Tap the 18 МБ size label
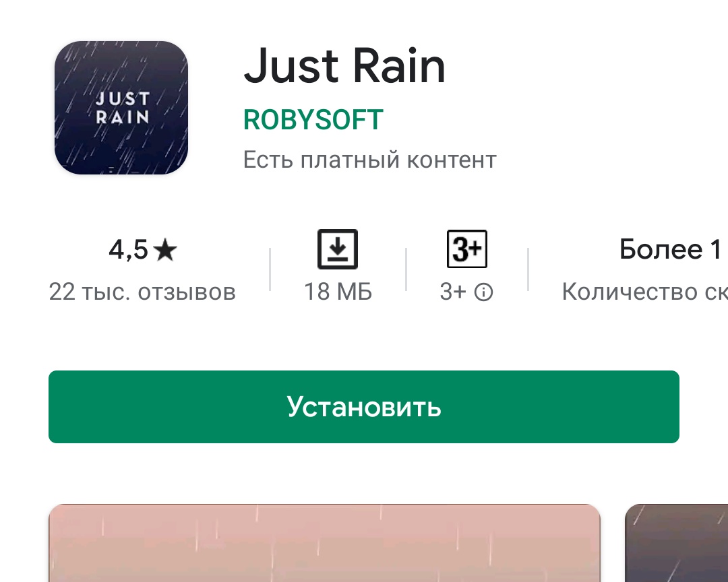 pyautogui.click(x=338, y=292)
